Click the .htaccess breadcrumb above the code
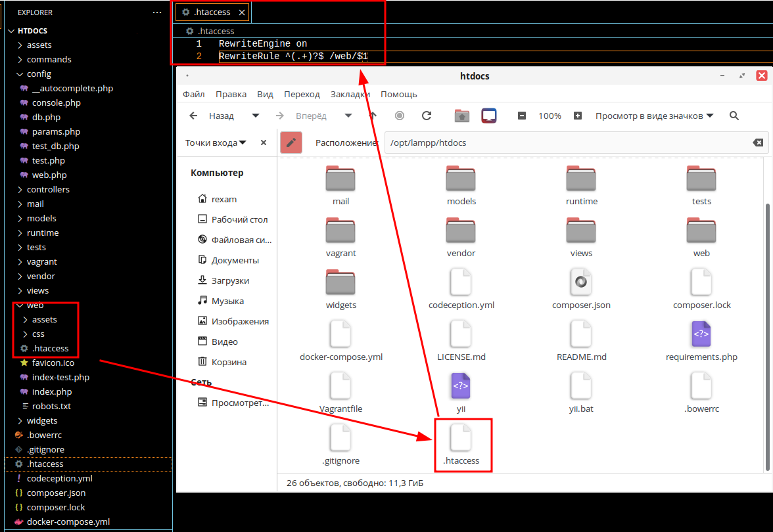 coord(216,31)
